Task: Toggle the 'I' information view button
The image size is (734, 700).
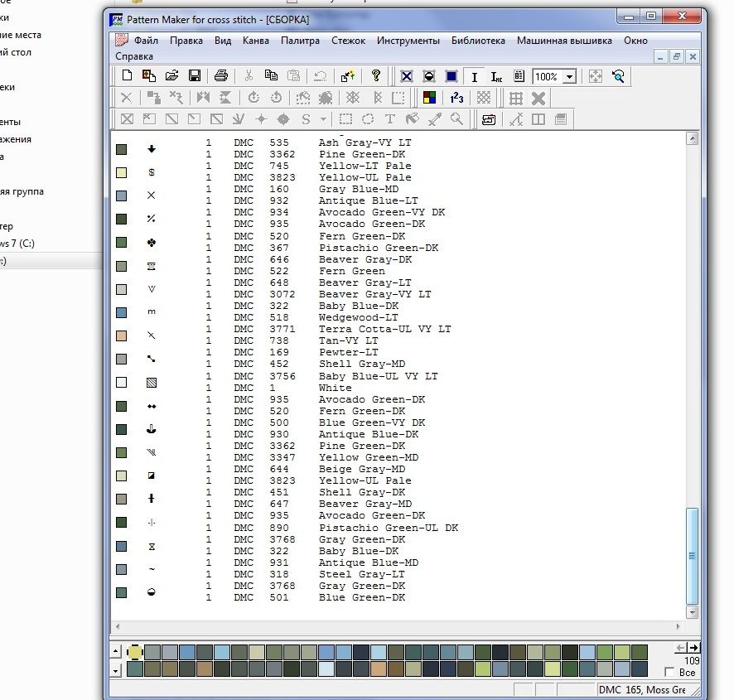Action: (474, 76)
